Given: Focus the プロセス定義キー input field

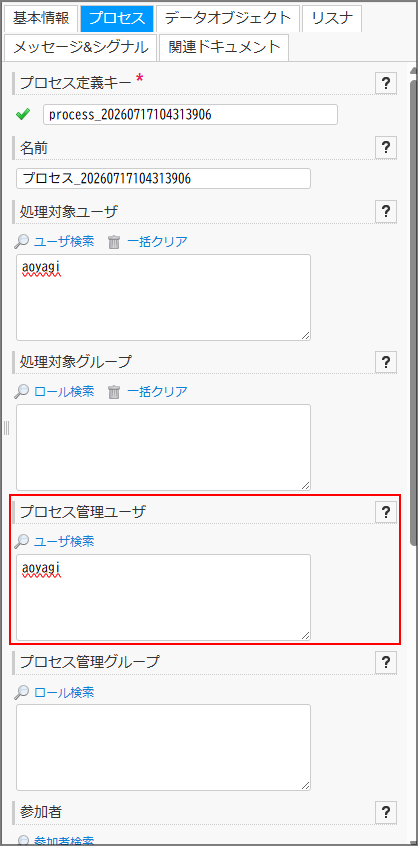Looking at the screenshot, I should coord(190,114).
